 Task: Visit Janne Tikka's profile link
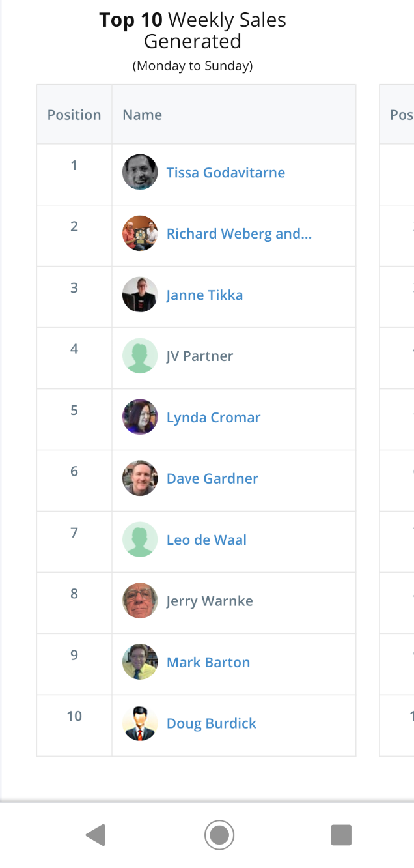point(204,295)
